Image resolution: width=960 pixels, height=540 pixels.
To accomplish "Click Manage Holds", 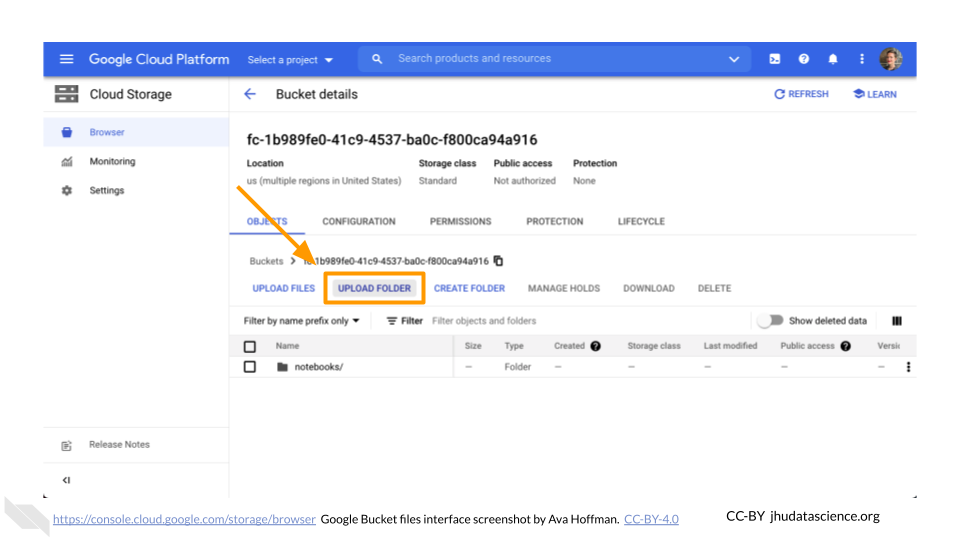I will [x=564, y=288].
